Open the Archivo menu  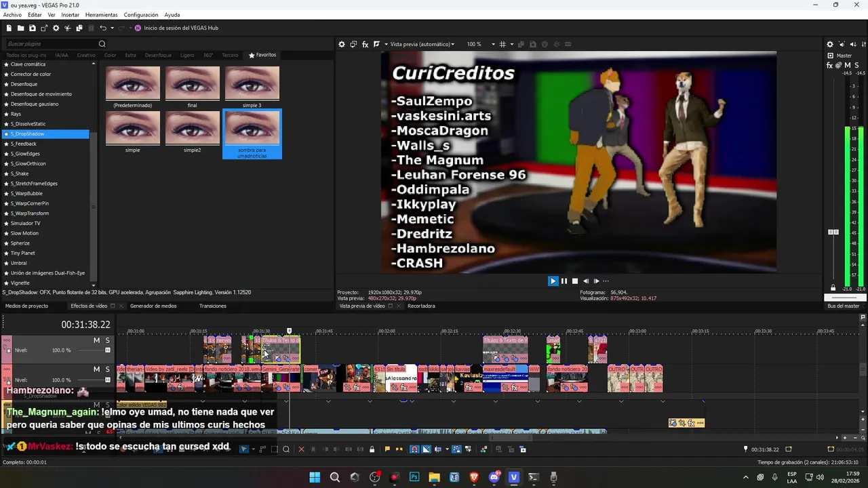pyautogui.click(x=12, y=15)
